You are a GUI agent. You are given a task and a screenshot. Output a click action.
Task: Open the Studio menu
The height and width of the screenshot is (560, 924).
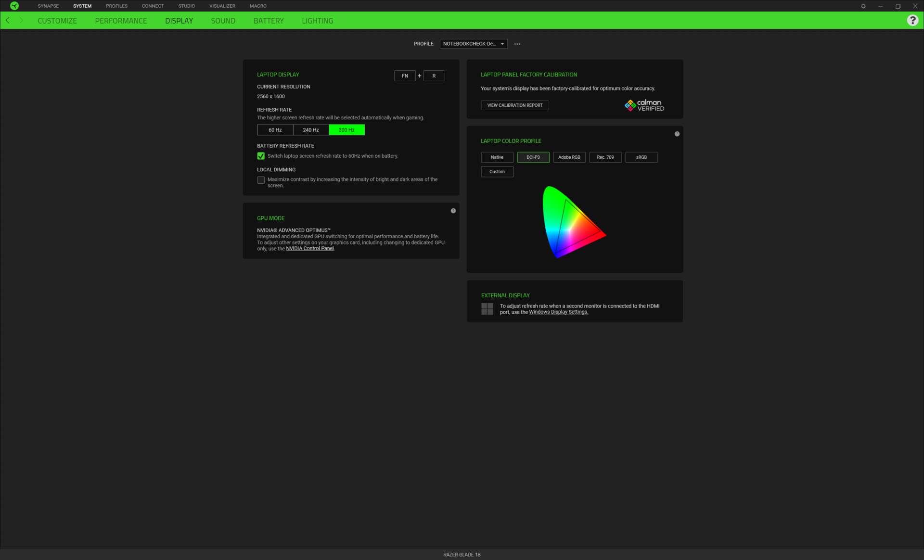point(187,6)
